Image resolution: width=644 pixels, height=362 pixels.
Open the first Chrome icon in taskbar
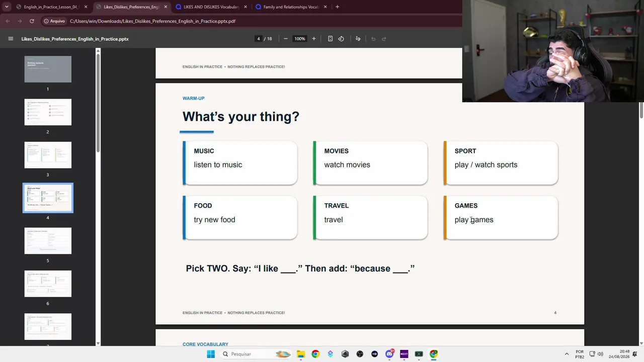pyautogui.click(x=315, y=354)
